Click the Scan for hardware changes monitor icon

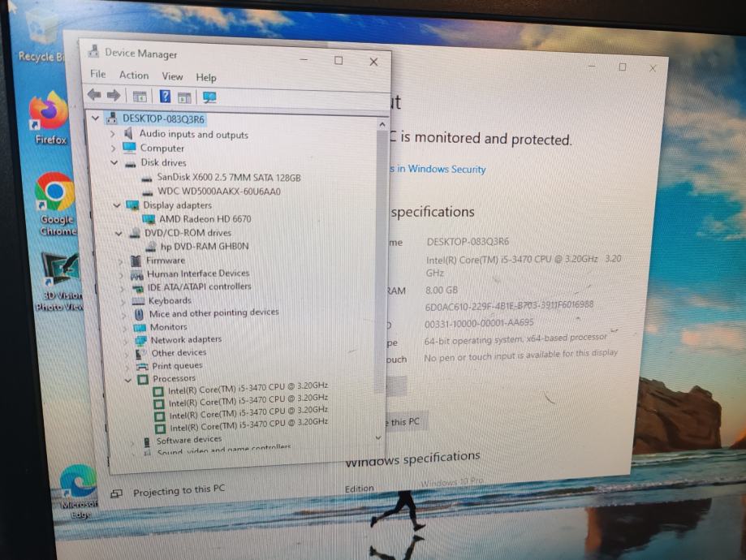point(209,97)
